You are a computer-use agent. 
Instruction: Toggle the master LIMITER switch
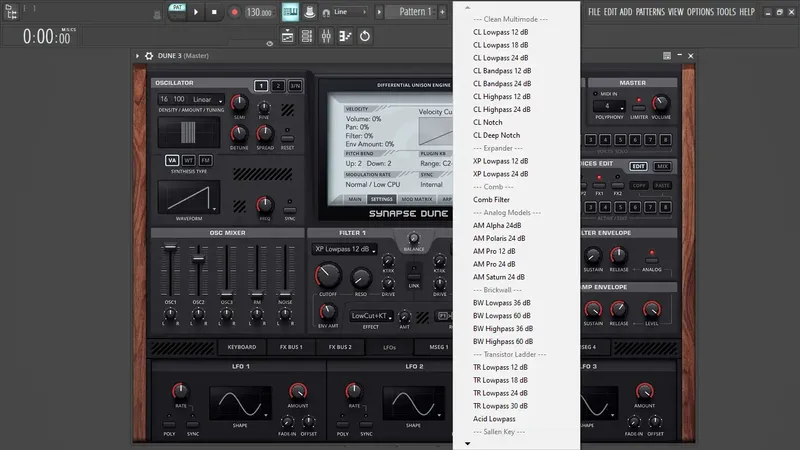pos(638,108)
